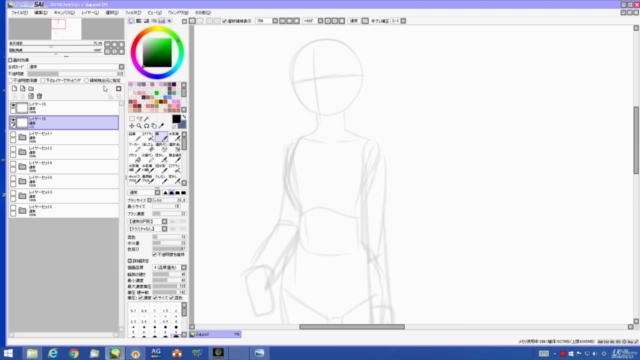The image size is (640, 360).
Task: Toggle keep opacity checkbox under brush sliders
Action: pyautogui.click(x=154, y=255)
